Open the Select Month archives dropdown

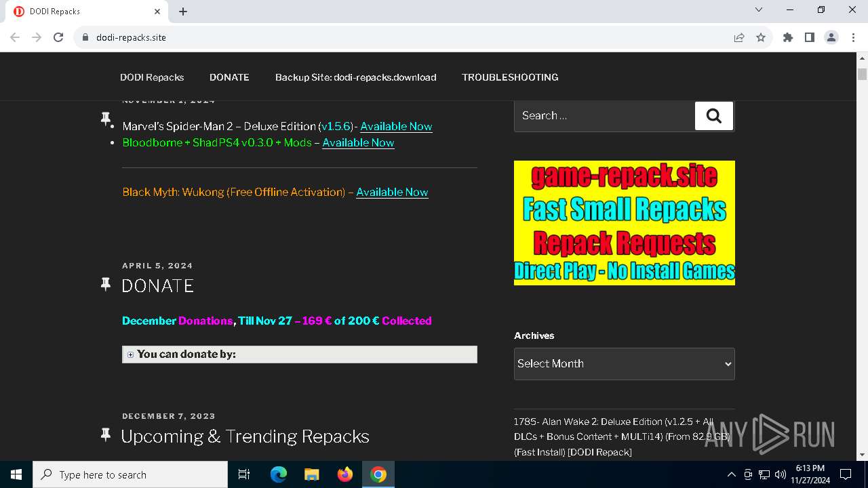tap(625, 364)
